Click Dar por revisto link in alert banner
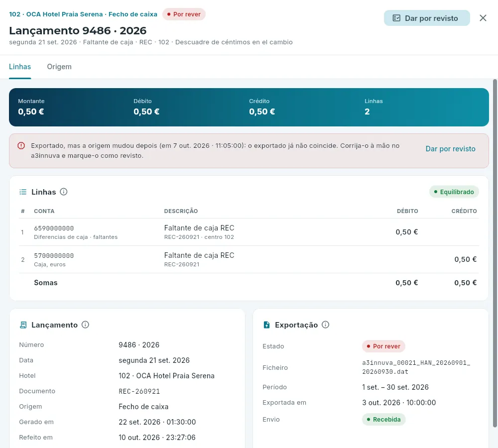This screenshot has height=448, width=498. [x=450, y=149]
